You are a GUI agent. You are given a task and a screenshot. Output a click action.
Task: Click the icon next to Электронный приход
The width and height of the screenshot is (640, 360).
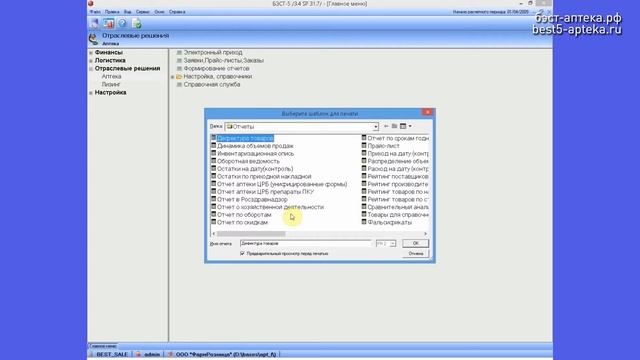[x=179, y=52]
